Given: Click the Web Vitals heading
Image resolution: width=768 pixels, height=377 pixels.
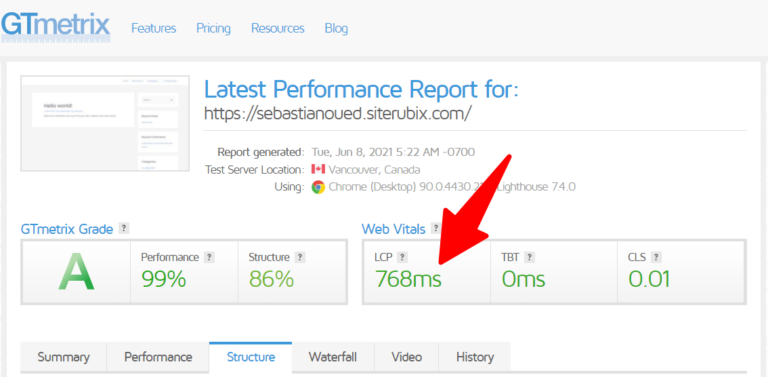Looking at the screenshot, I should pyautogui.click(x=393, y=229).
